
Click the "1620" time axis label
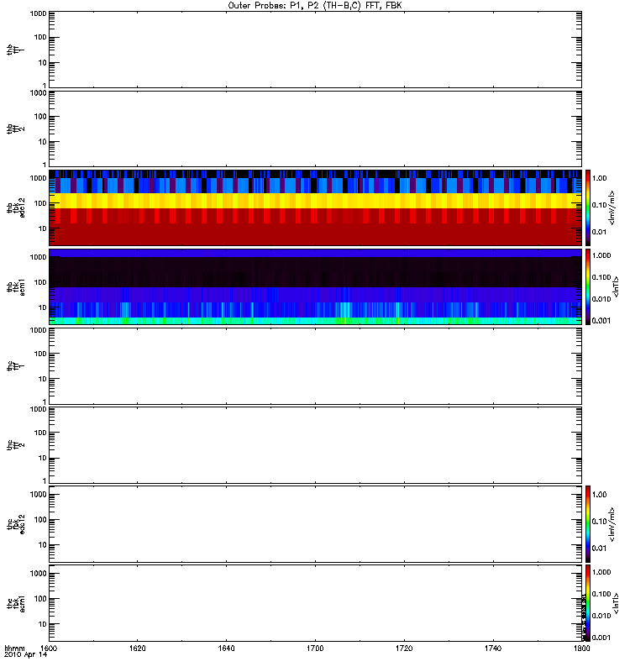tap(137, 648)
